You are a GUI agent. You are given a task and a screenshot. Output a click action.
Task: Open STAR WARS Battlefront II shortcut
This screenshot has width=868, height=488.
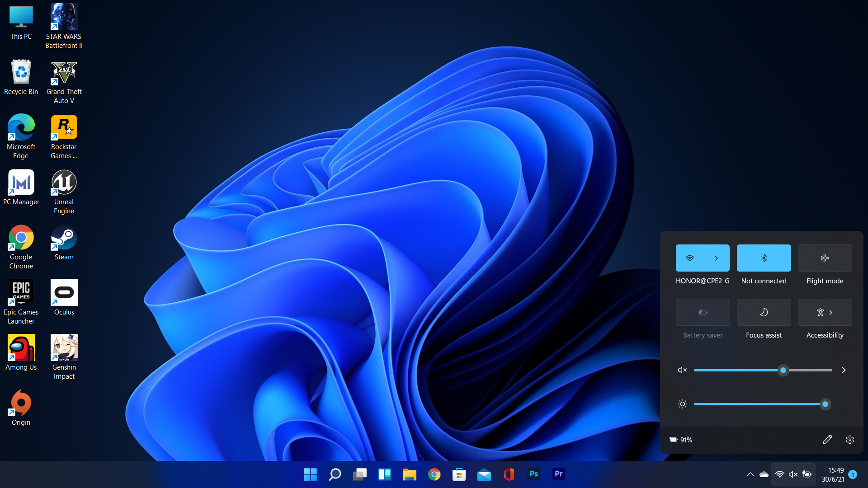pyautogui.click(x=64, y=26)
